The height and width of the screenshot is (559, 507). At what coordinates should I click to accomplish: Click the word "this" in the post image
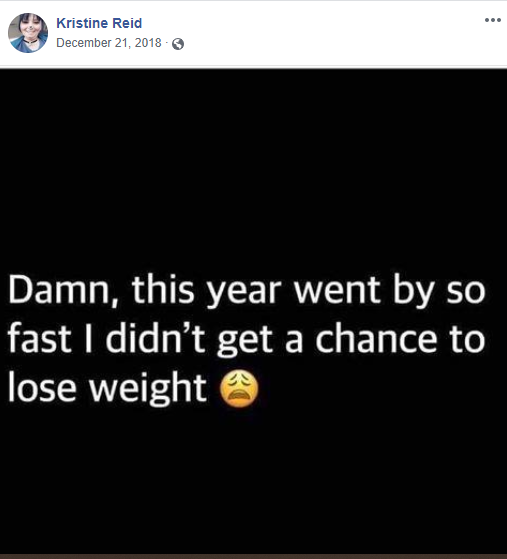click(163, 289)
